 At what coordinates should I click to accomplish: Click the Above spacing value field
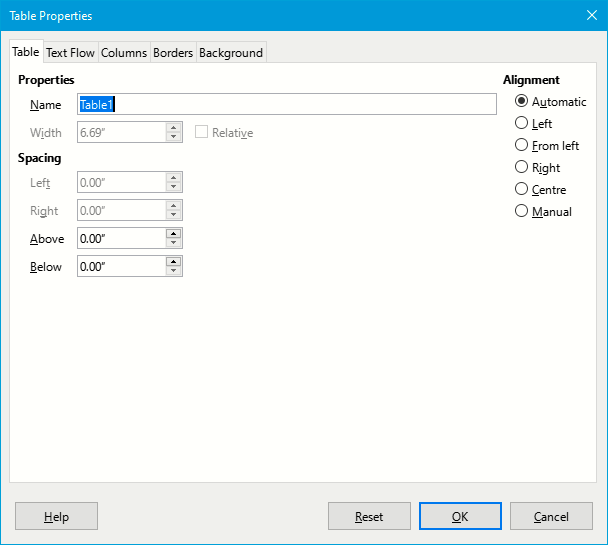click(122, 238)
